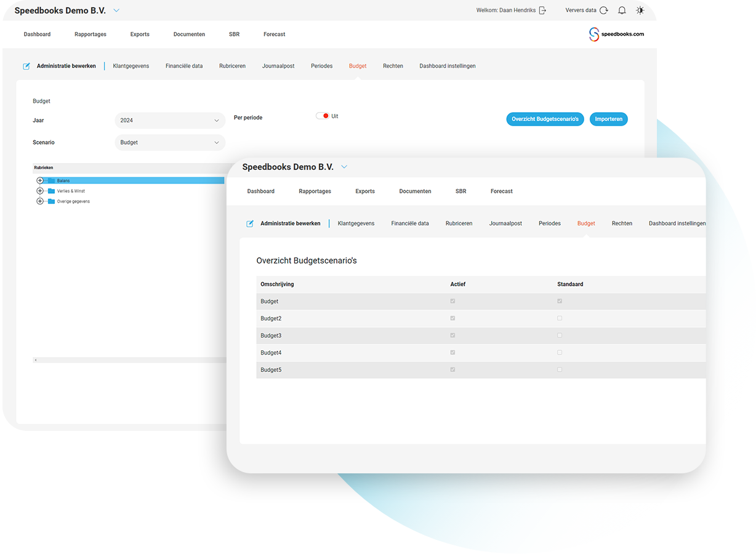Image resolution: width=756 pixels, height=554 pixels.
Task: Click the scroll-left arrow under the Rubrieken tree
Action: click(36, 360)
